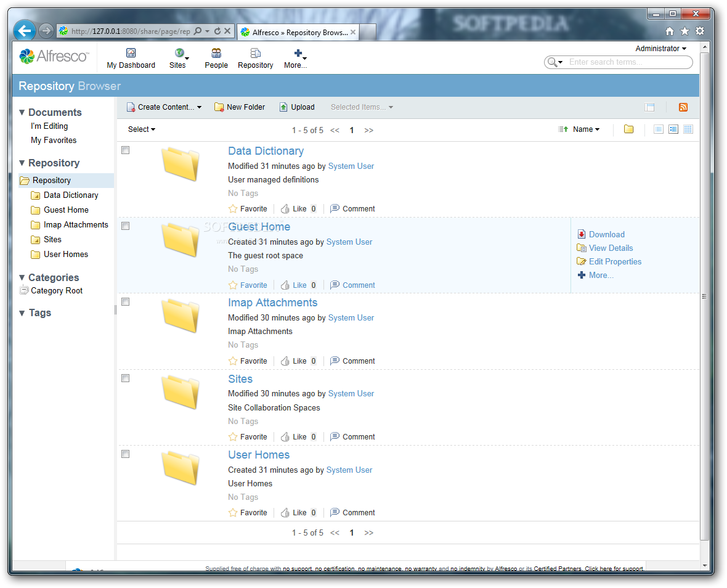727x588 pixels.
Task: Click the More plus icon in header
Action: tap(298, 53)
